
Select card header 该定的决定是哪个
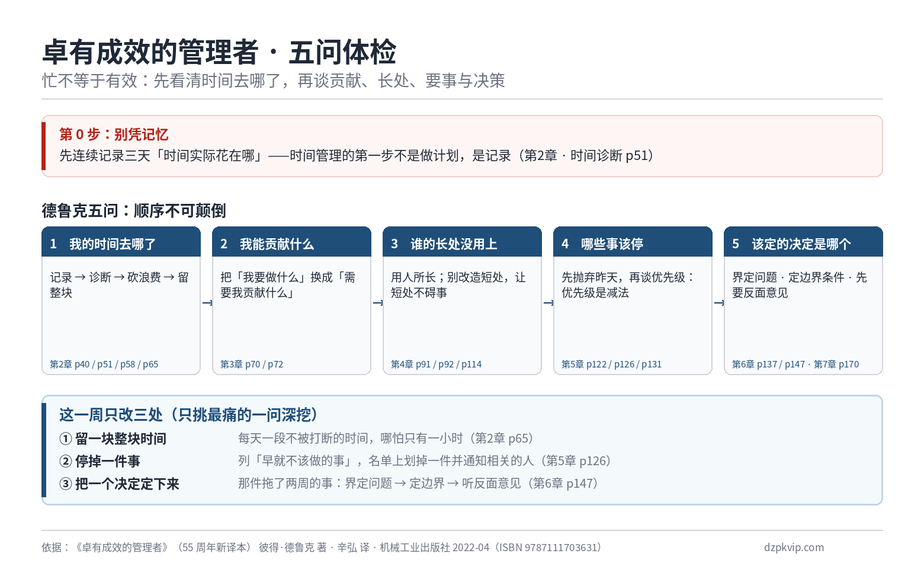803,242
